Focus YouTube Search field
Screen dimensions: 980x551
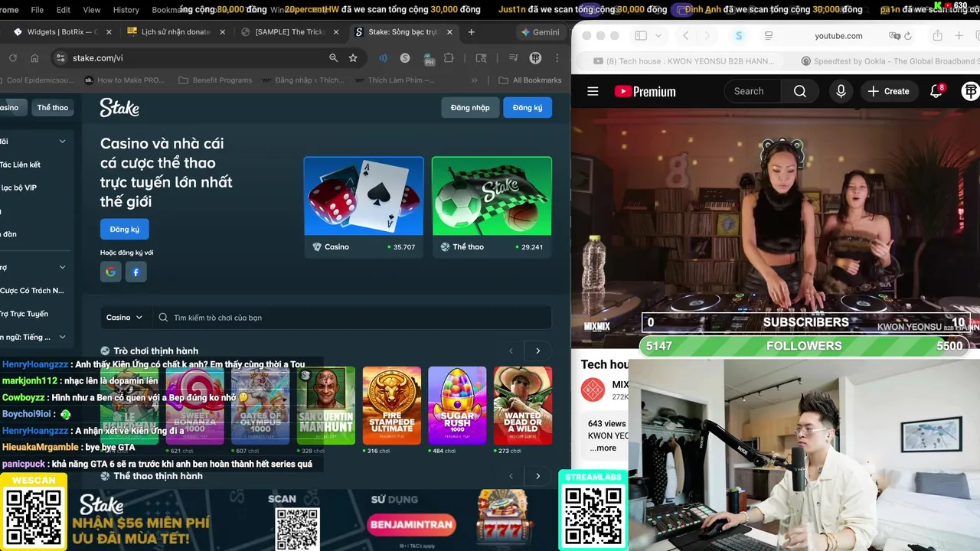coord(753,91)
